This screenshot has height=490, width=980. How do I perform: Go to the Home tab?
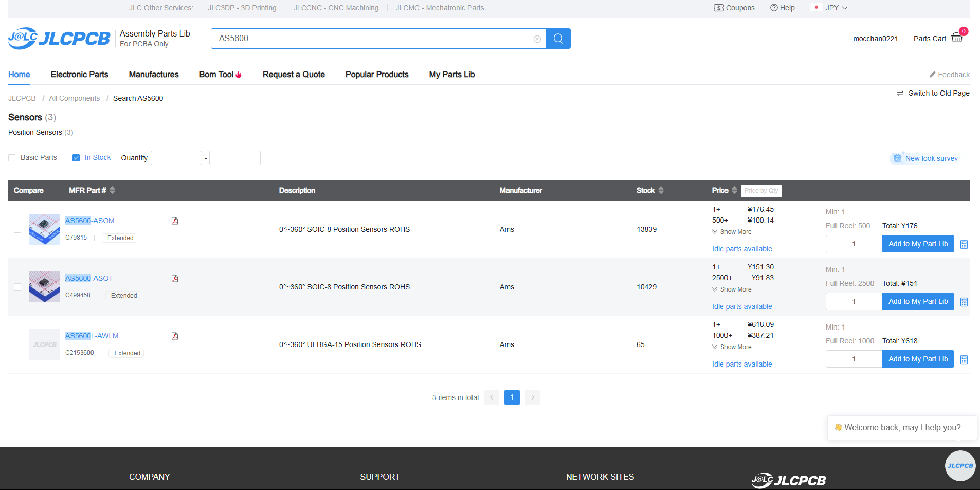click(x=19, y=75)
